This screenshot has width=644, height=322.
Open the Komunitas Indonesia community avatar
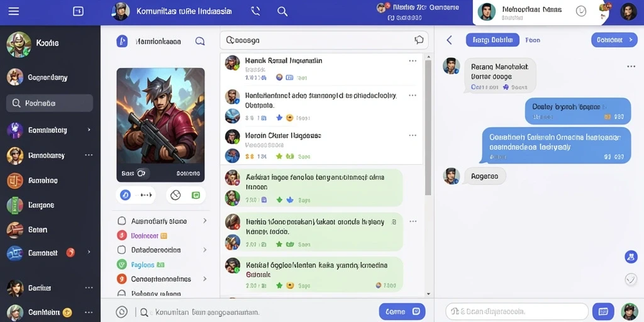(x=121, y=11)
